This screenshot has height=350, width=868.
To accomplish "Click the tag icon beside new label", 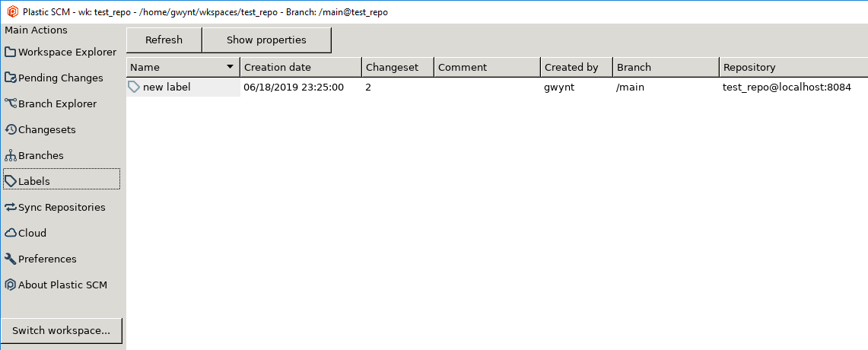I will 134,87.
